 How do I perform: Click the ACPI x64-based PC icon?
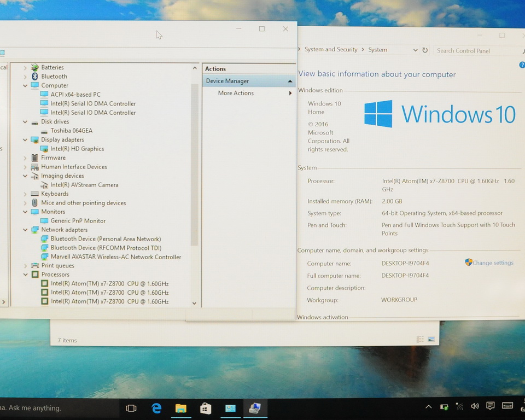44,94
